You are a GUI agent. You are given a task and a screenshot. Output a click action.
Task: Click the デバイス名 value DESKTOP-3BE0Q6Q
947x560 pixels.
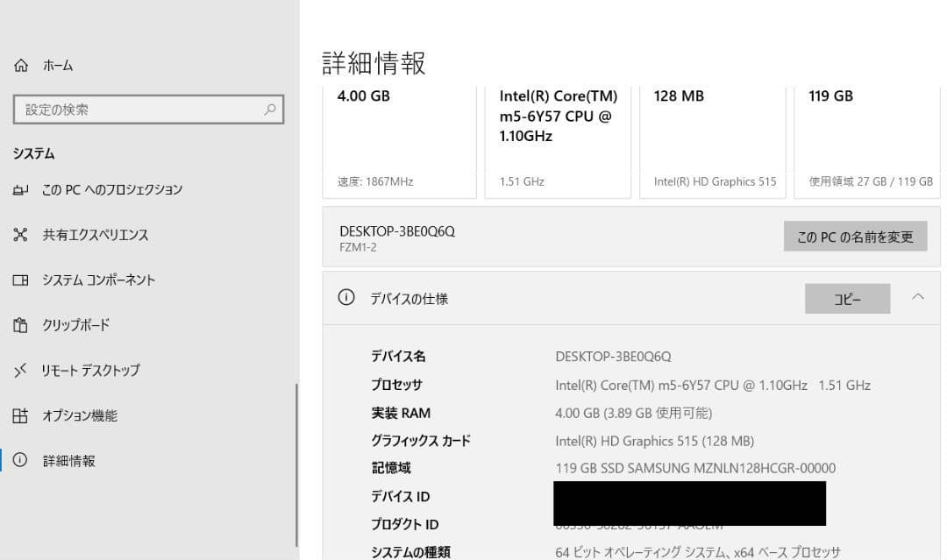coord(613,357)
